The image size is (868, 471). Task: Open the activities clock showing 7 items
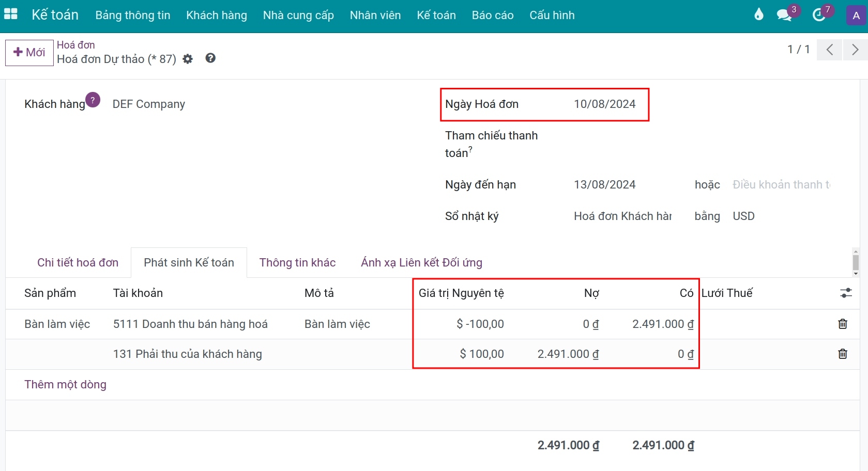pyautogui.click(x=819, y=15)
